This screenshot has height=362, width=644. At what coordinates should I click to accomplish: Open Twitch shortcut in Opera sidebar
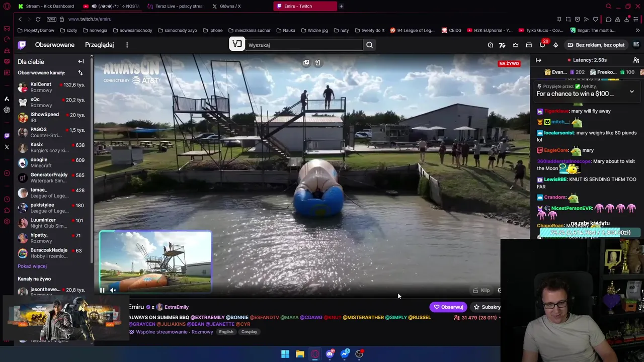7,135
